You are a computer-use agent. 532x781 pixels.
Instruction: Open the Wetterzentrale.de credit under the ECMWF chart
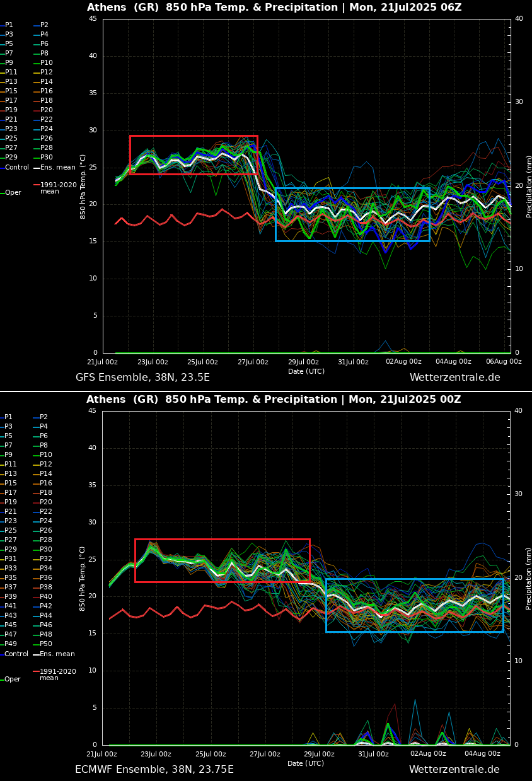click(x=454, y=770)
